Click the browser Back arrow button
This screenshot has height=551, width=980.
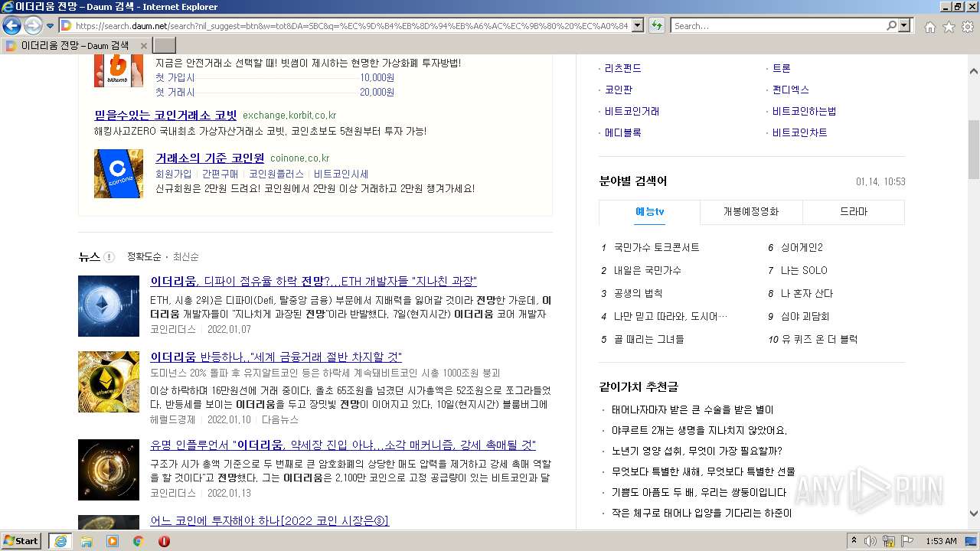click(11, 26)
